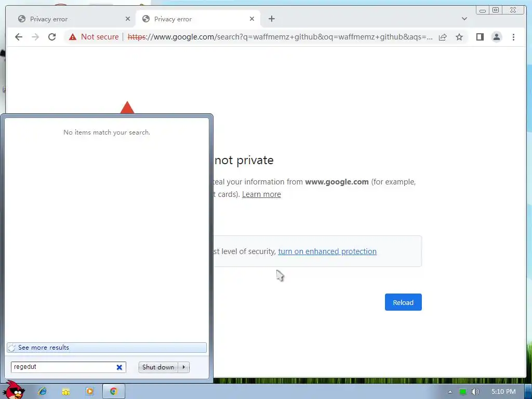Open a new tab
This screenshot has height=399, width=532.
271,19
